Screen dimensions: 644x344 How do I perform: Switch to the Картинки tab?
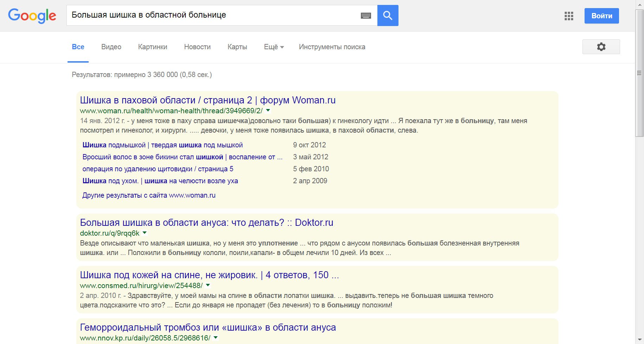coord(153,47)
